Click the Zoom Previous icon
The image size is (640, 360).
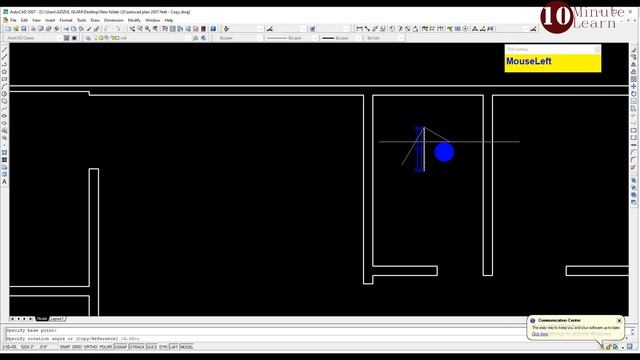click(x=156, y=29)
